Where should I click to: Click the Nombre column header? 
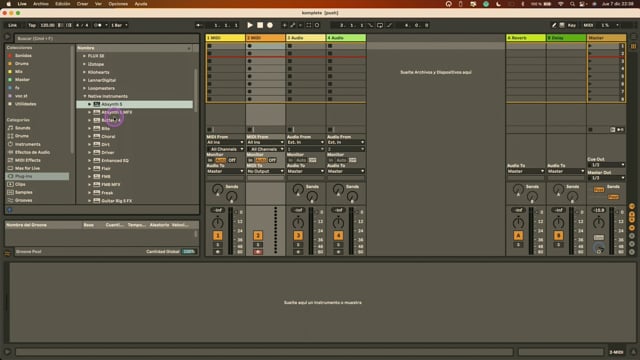pos(134,48)
